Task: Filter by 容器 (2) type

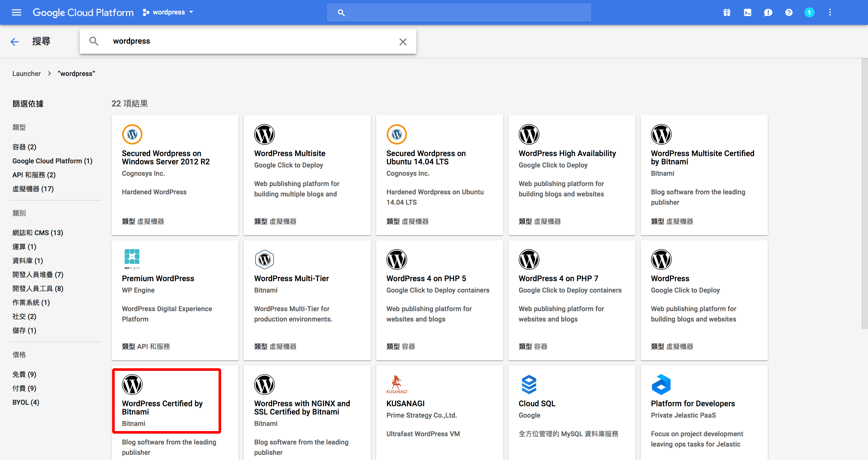Action: (24, 147)
